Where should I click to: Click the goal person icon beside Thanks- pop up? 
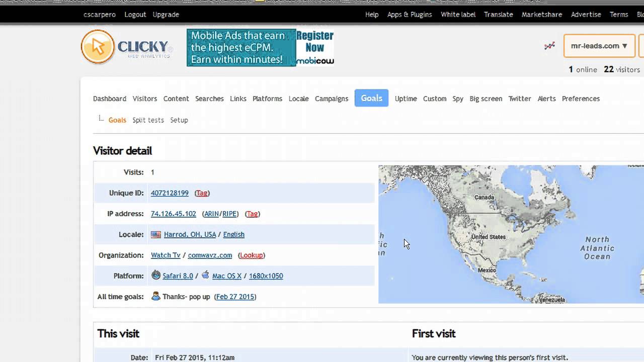pos(156,296)
